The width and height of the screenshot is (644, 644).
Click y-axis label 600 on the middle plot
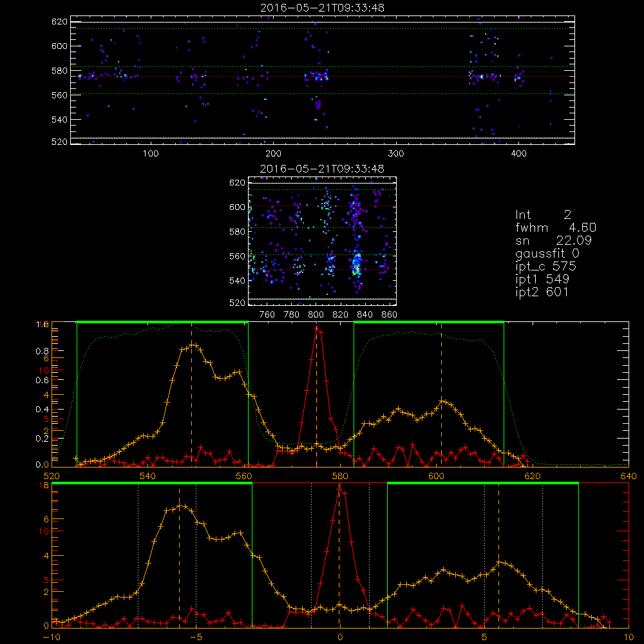237,207
